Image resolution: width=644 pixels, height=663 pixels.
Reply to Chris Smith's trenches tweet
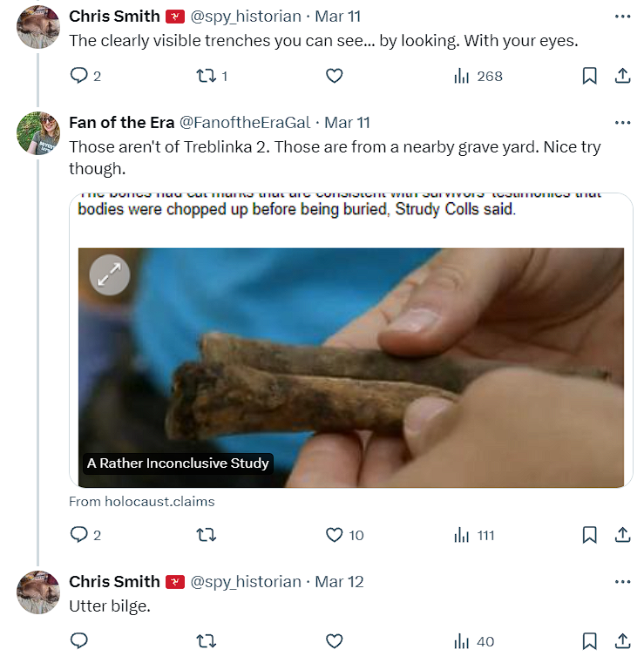(78, 77)
